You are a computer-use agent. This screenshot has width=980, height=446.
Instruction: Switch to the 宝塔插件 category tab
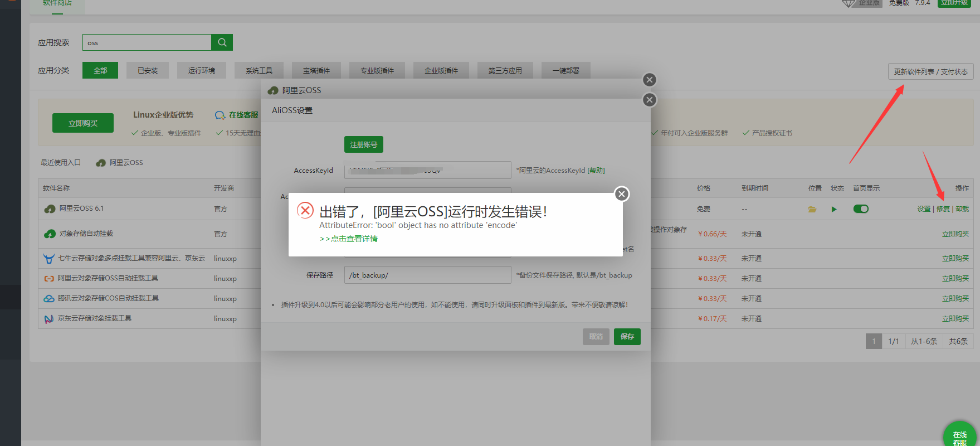click(x=316, y=70)
